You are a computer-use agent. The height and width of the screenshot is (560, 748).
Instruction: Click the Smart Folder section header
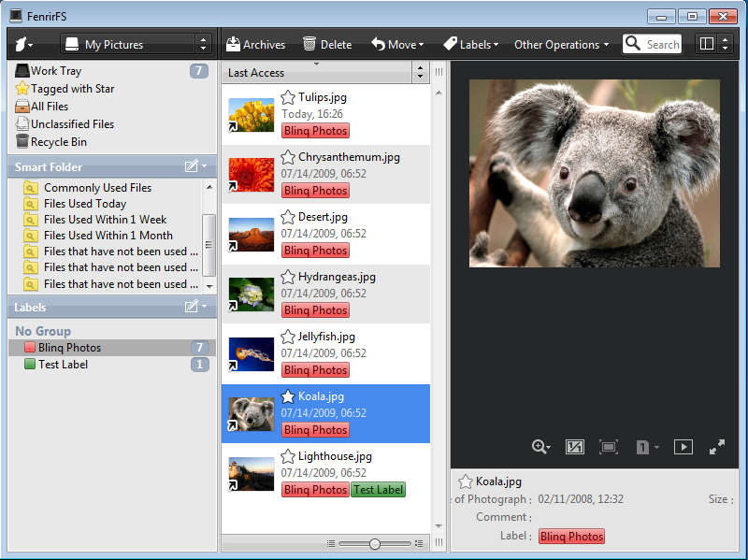pyautogui.click(x=112, y=166)
